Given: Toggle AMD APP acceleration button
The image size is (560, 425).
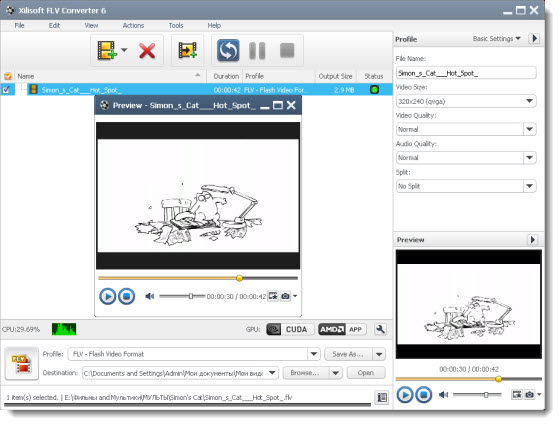Looking at the screenshot, I should pos(342,329).
